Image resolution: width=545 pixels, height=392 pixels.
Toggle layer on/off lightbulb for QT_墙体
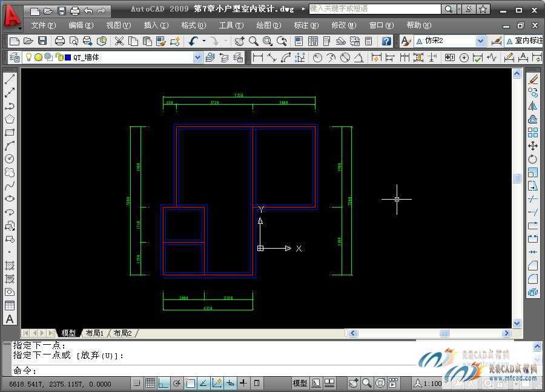click(x=29, y=57)
